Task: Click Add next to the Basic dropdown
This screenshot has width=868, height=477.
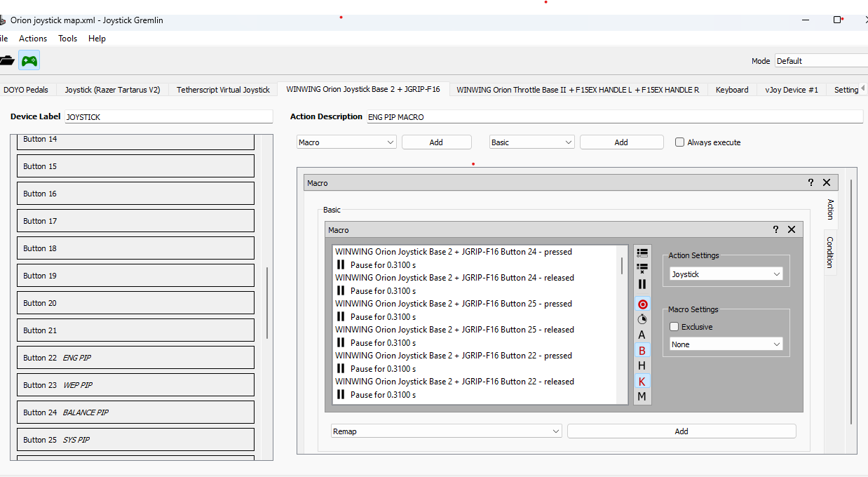Action: 621,142
